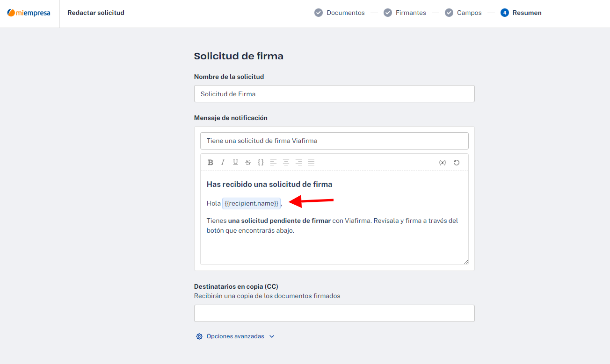Click 'Recibirán una copia de los documentos firmados' text
The image size is (610, 364).
click(x=267, y=296)
